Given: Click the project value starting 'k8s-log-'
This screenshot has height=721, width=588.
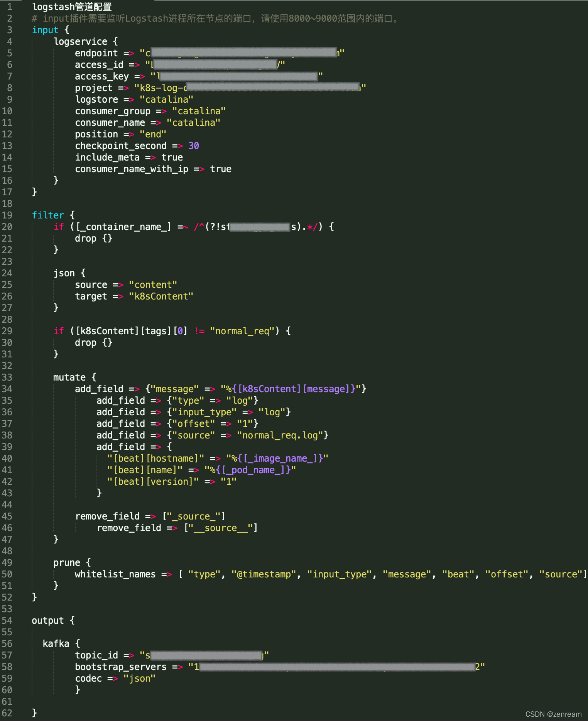Looking at the screenshot, I should pyautogui.click(x=250, y=88).
